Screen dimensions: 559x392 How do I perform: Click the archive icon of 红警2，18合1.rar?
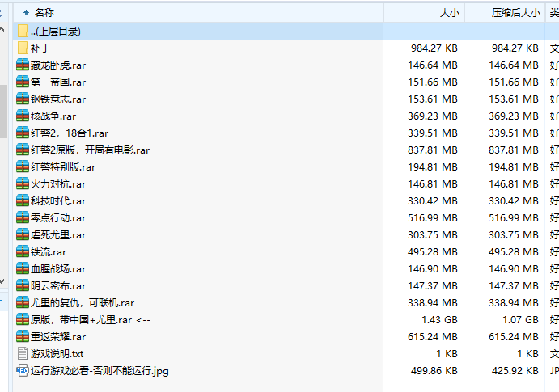click(23, 133)
